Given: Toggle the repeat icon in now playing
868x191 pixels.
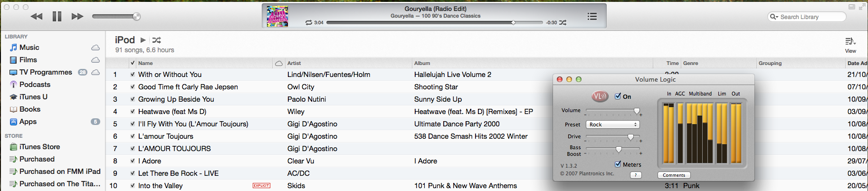Looking at the screenshot, I should 309,22.
